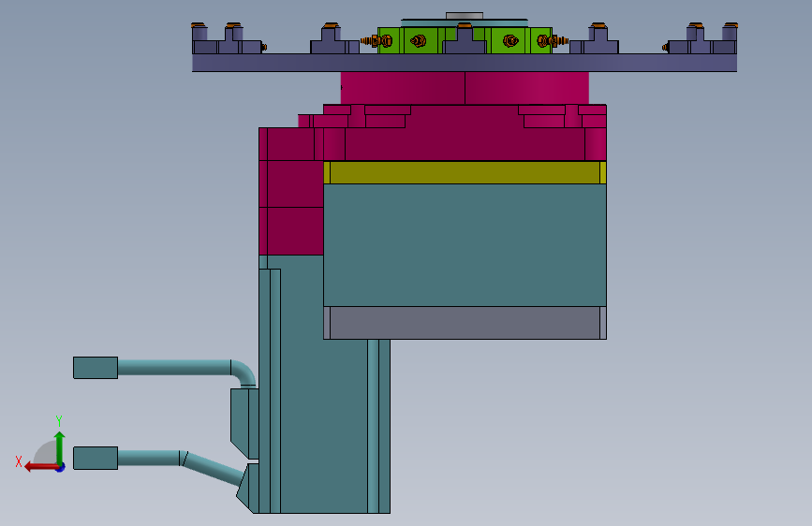Screen dimensions: 812x526
Task: Select the lower pipe's rectangular end fitting
Action: coord(96,459)
